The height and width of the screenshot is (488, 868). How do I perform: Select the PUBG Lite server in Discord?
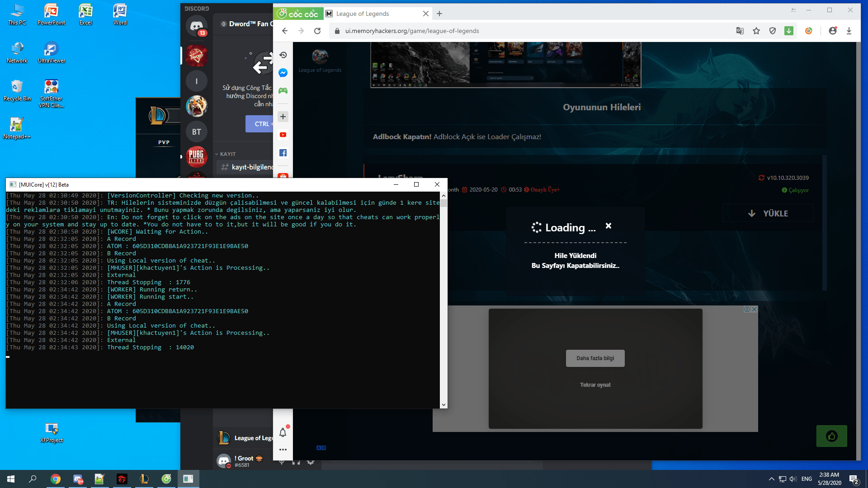[x=197, y=157]
